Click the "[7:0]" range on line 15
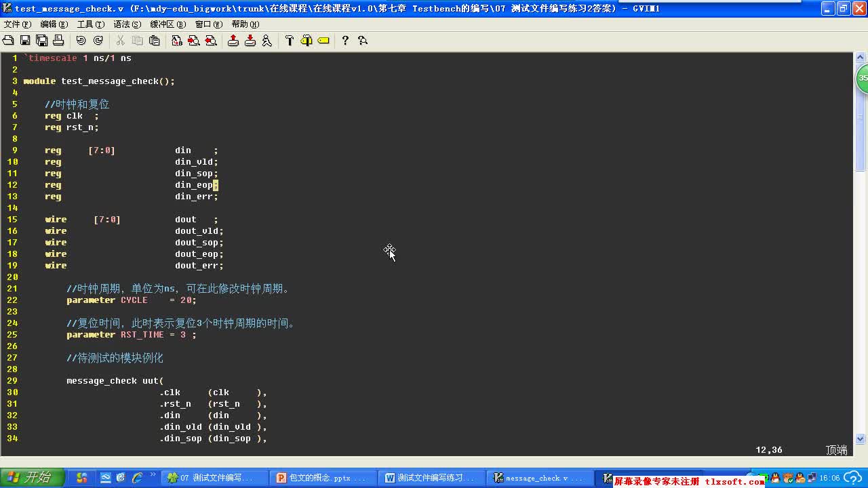Image resolution: width=868 pixels, height=488 pixels. [107, 220]
